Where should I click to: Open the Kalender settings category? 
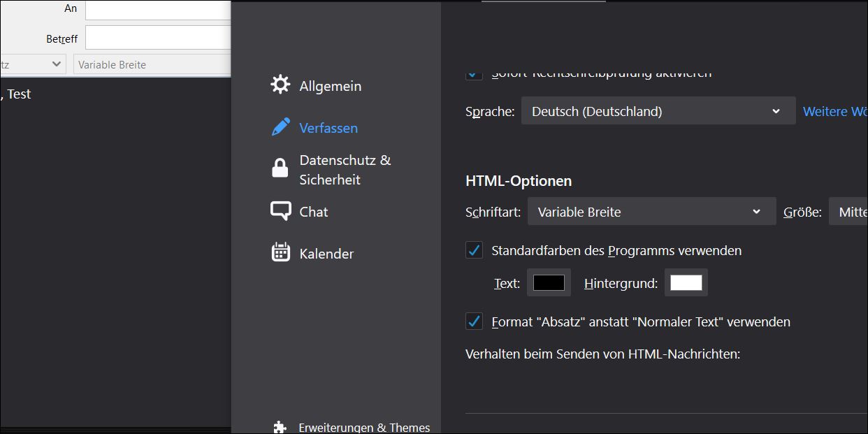326,254
